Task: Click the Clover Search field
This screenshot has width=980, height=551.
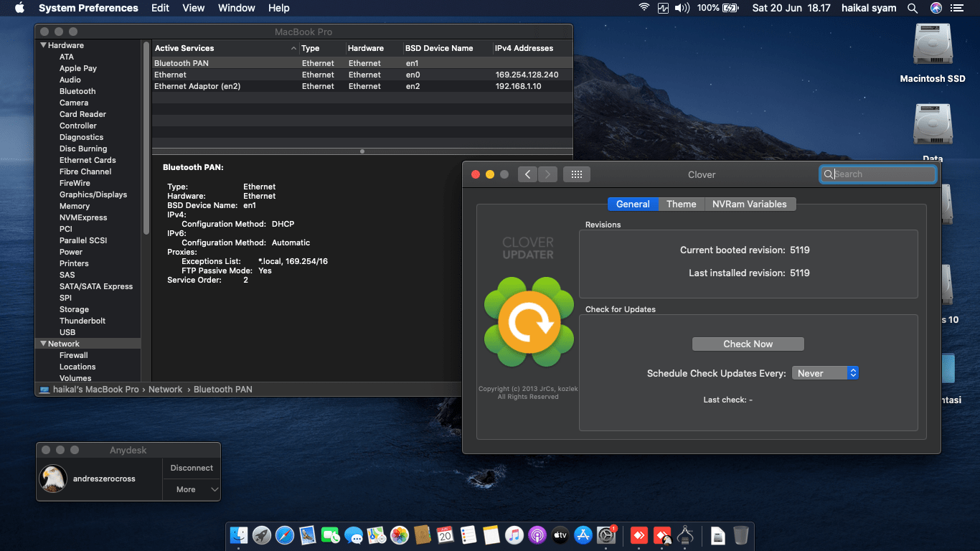Action: 878,174
